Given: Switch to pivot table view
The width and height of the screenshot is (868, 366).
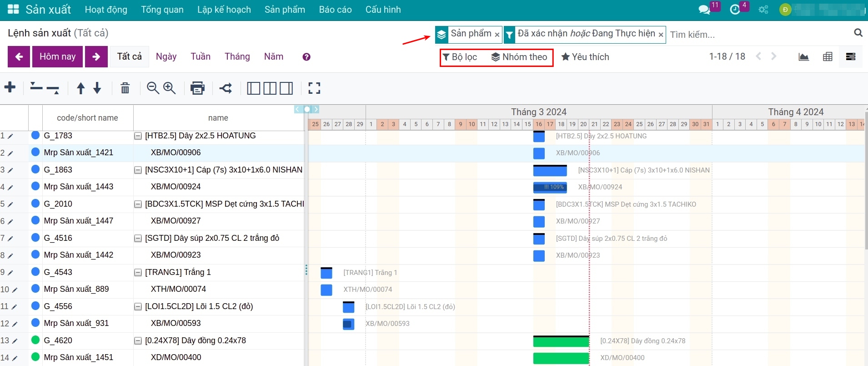Looking at the screenshot, I should 828,57.
